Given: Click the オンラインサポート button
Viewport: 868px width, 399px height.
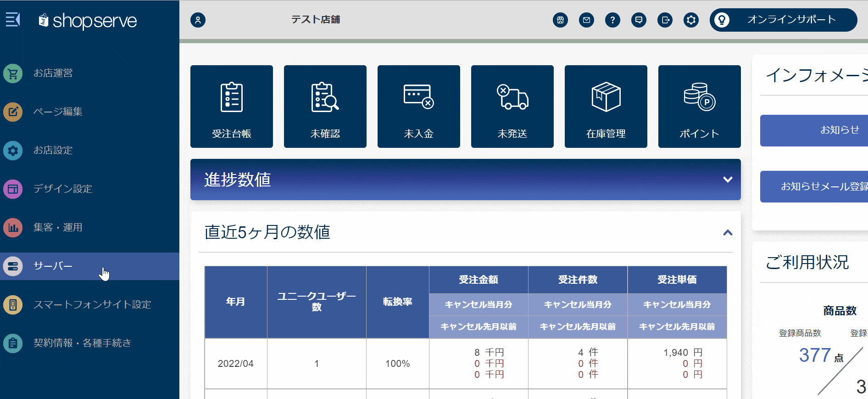Looking at the screenshot, I should pos(783,20).
